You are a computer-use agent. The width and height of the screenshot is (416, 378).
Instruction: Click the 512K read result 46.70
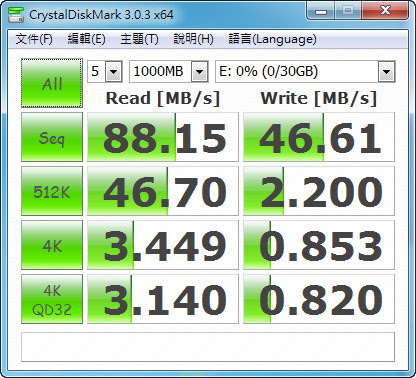163,191
